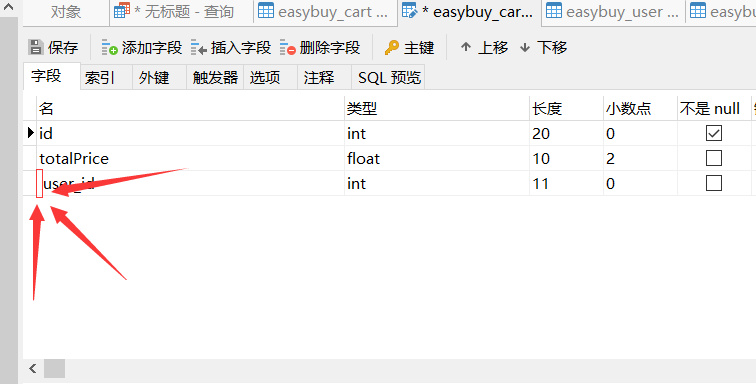
Task: Switch to the 无标题 - 查询 tab
Action: 182,12
